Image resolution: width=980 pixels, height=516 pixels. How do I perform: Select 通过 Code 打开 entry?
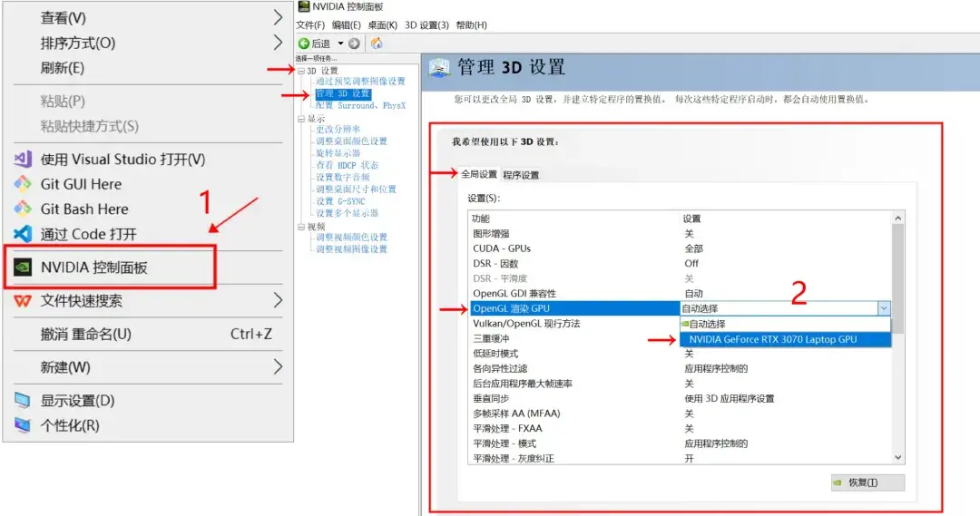tap(149, 234)
